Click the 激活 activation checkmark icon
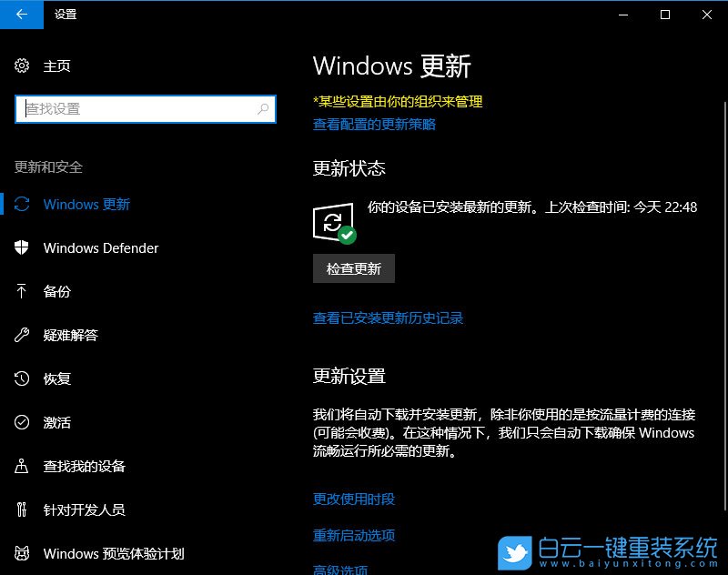This screenshot has height=575, width=728. pyautogui.click(x=21, y=422)
